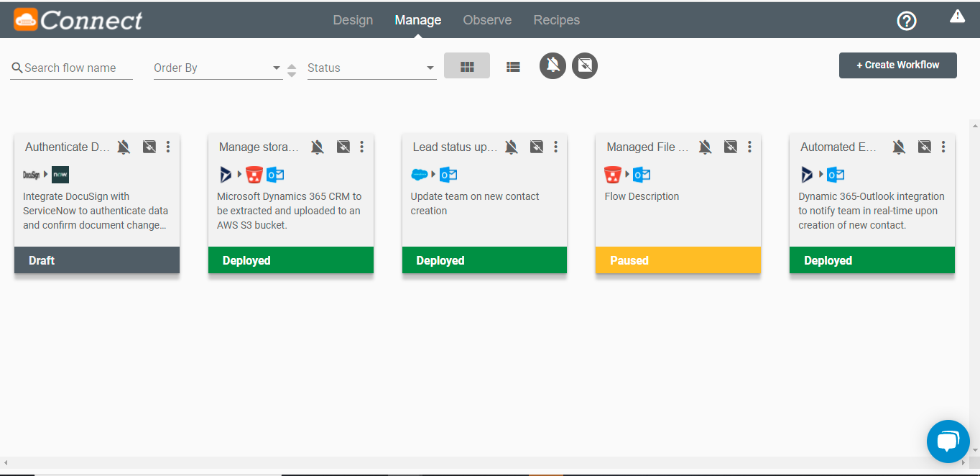The width and height of the screenshot is (980, 476).
Task: Switch to list view layout
Action: (513, 66)
